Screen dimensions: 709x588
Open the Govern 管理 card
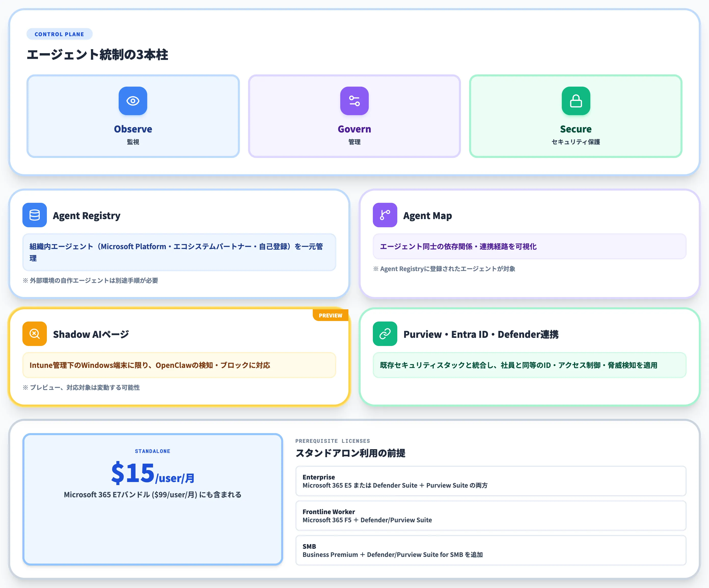click(x=355, y=116)
